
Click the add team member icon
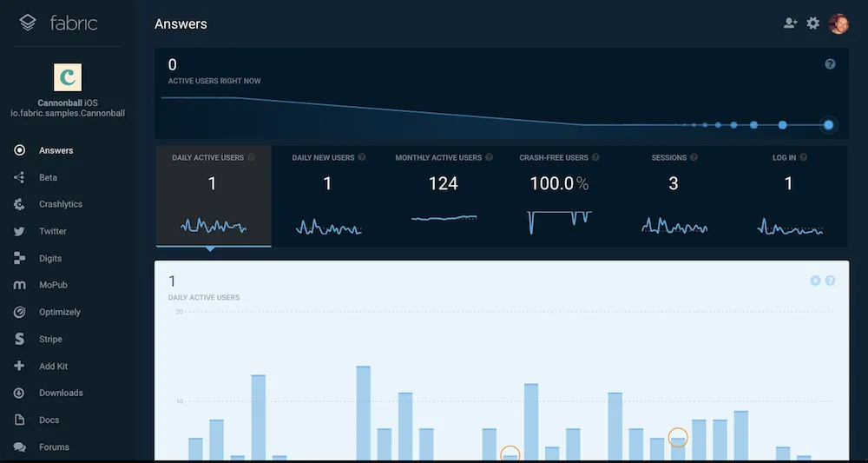(790, 23)
